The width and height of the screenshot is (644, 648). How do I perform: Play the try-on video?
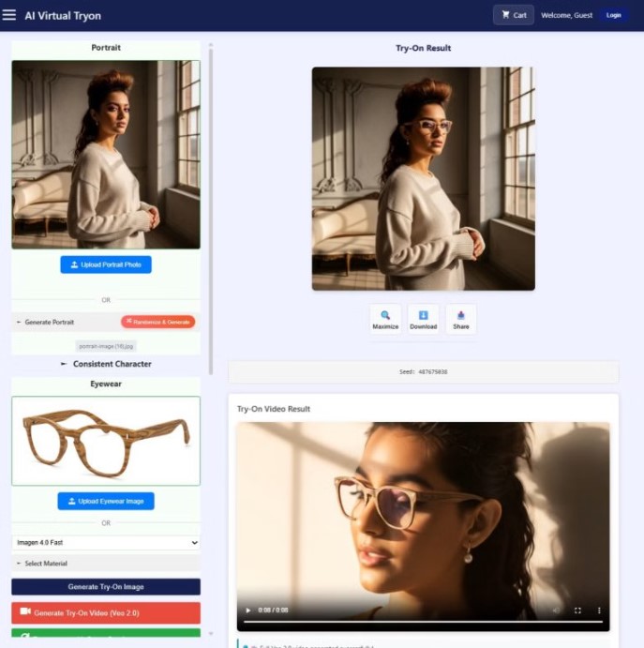[x=247, y=610]
